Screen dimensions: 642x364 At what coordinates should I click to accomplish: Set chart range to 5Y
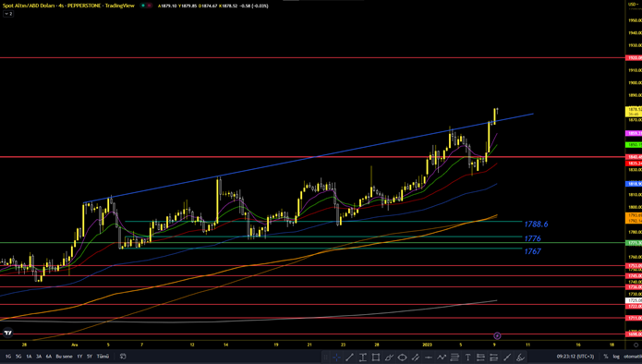90,357
